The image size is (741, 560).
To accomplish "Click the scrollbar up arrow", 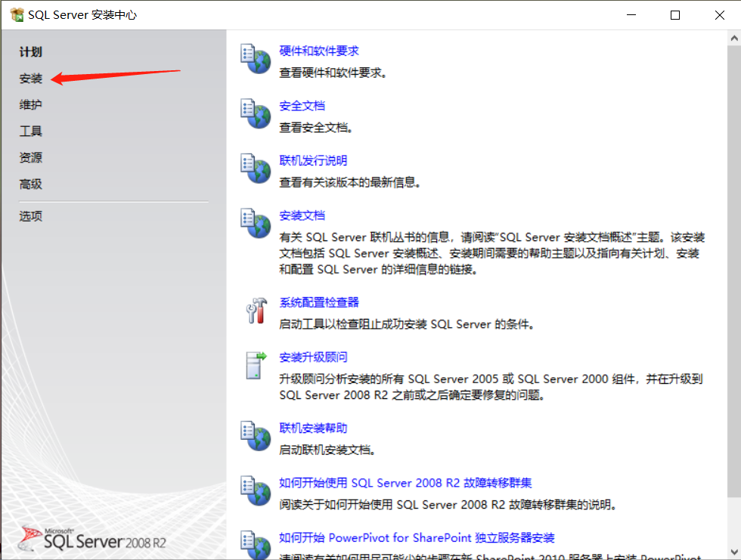I will click(x=734, y=39).
